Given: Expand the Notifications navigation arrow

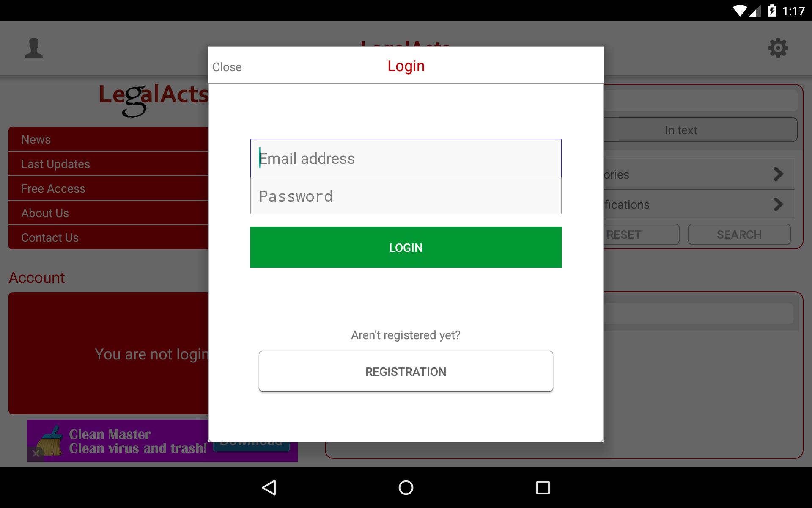Looking at the screenshot, I should pos(780,204).
